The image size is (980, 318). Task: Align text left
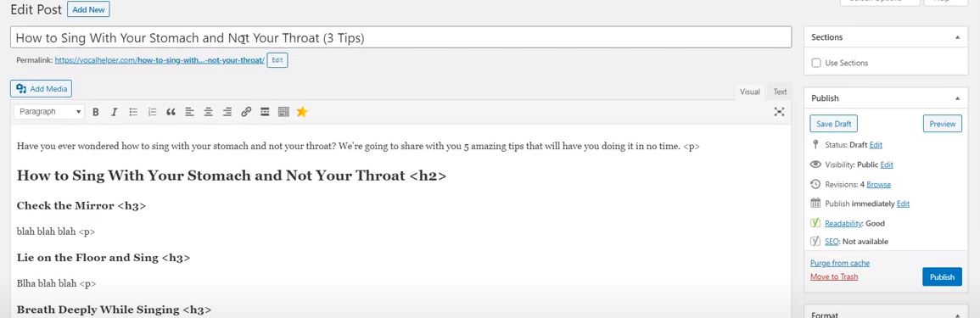pyautogui.click(x=189, y=112)
